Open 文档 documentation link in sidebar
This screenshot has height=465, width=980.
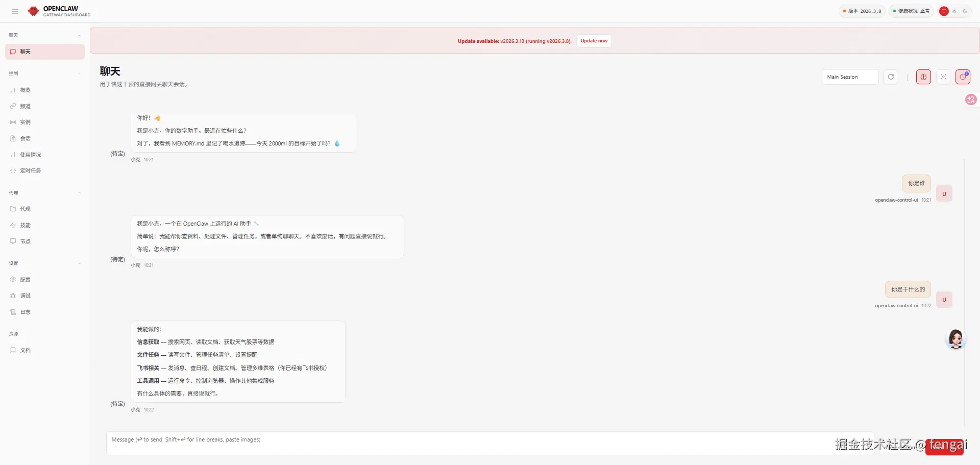(45, 350)
